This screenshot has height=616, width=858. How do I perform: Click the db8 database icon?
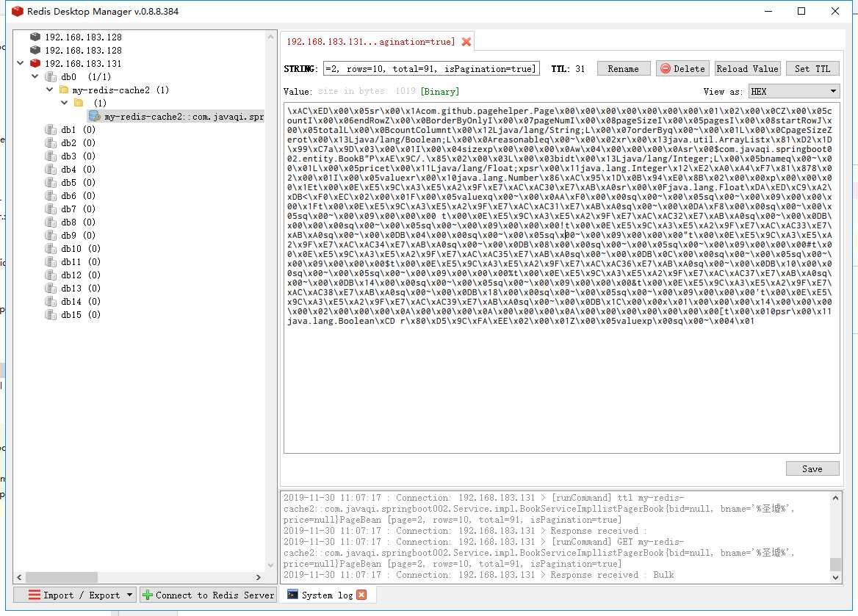click(51, 222)
